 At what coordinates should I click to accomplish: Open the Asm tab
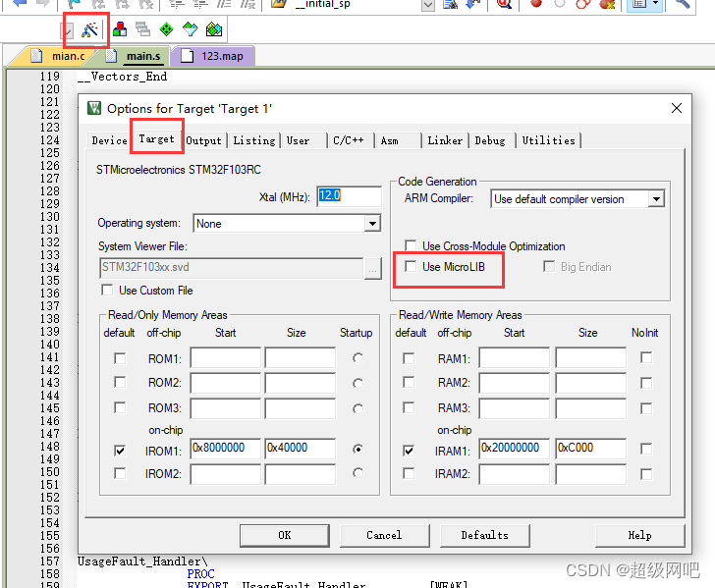click(x=389, y=140)
